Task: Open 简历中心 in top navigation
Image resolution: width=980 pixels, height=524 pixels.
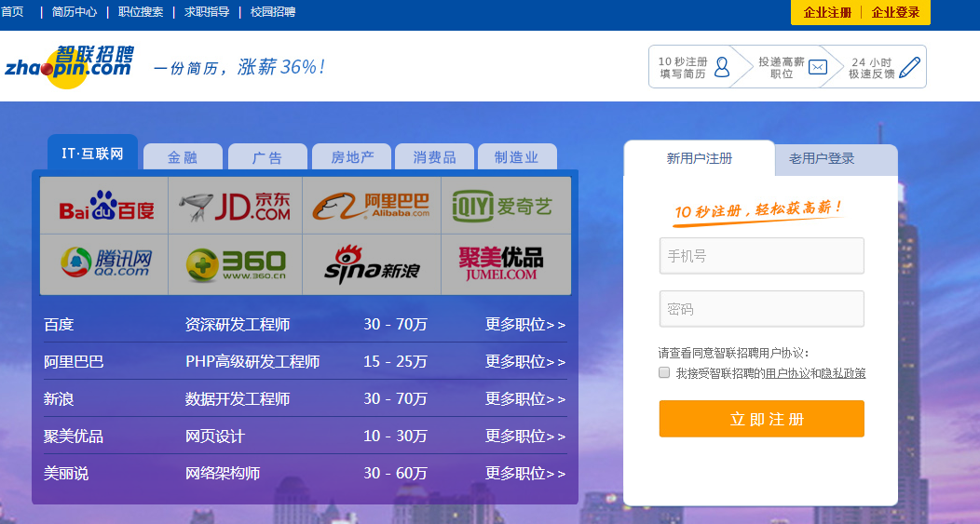Action: (x=75, y=12)
